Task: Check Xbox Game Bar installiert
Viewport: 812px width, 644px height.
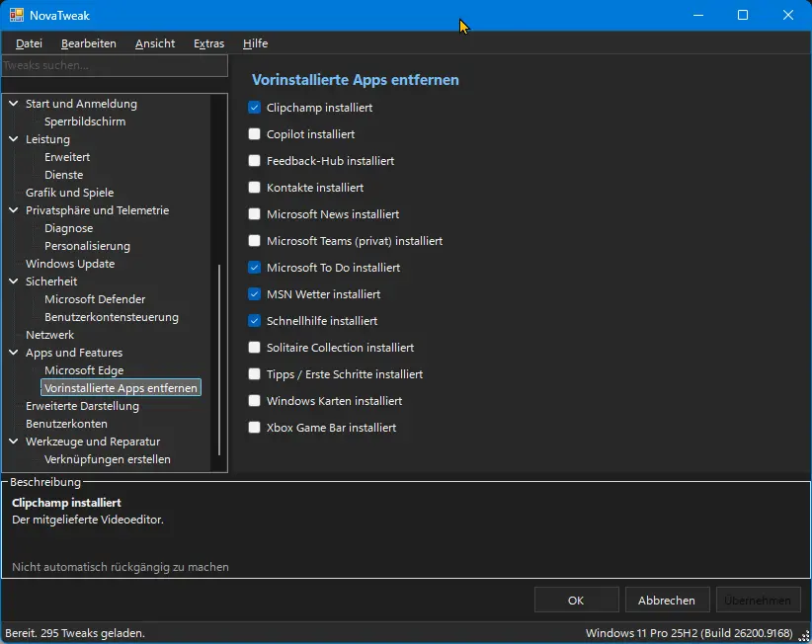Action: 254,428
